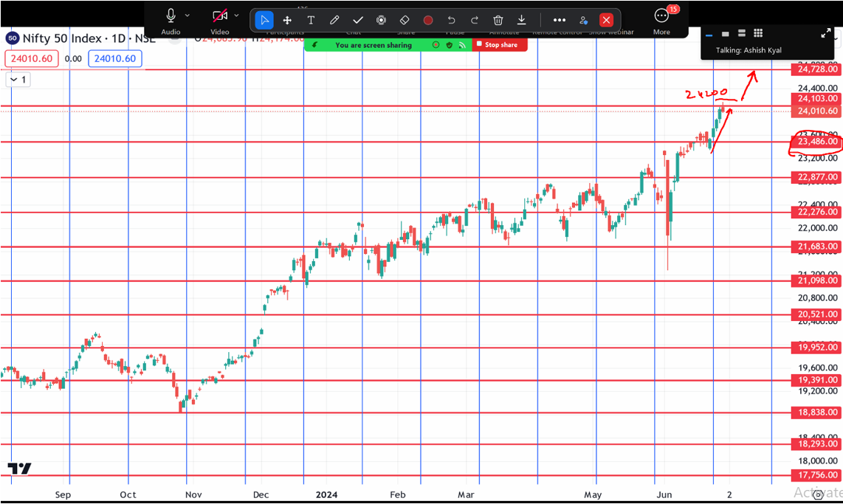Select the Spotlight tool
This screenshot has height=504, width=843.
coord(381,21)
